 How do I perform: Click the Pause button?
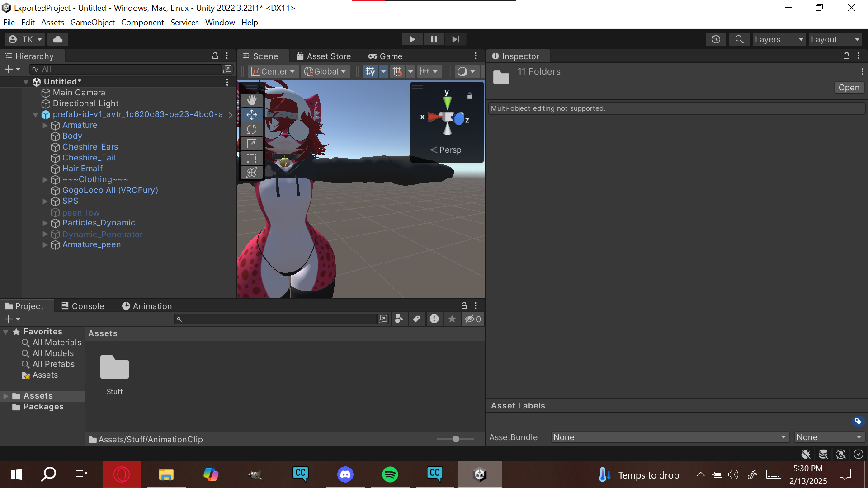tap(434, 39)
